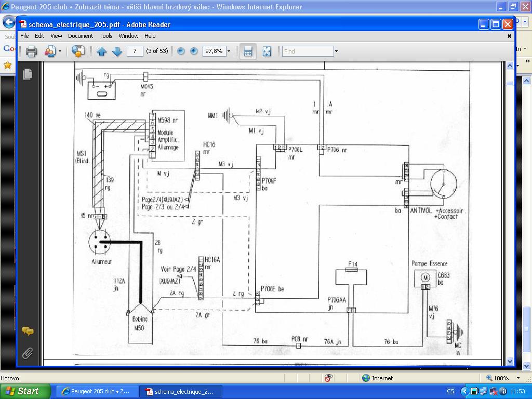
Task: Switch to Peugeot 205 club taskbar window
Action: click(96, 391)
